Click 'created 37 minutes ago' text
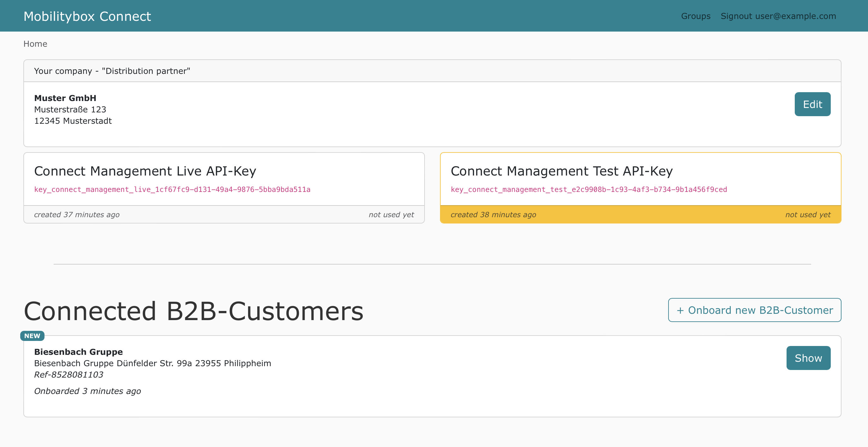The width and height of the screenshot is (868, 447). click(x=77, y=215)
